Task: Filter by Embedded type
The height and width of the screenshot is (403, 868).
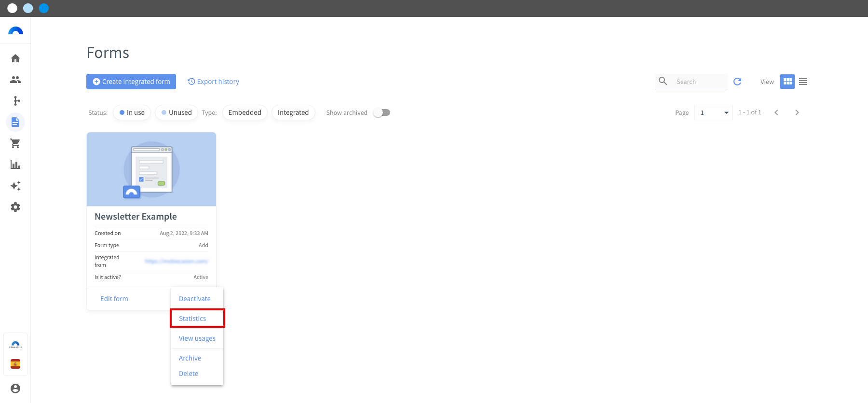Action: (244, 112)
